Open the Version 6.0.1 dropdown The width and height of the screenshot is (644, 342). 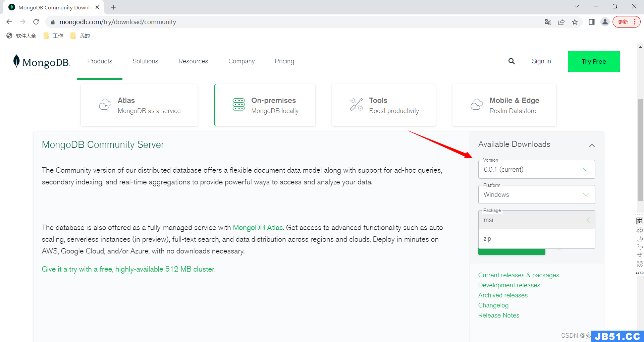(x=537, y=169)
